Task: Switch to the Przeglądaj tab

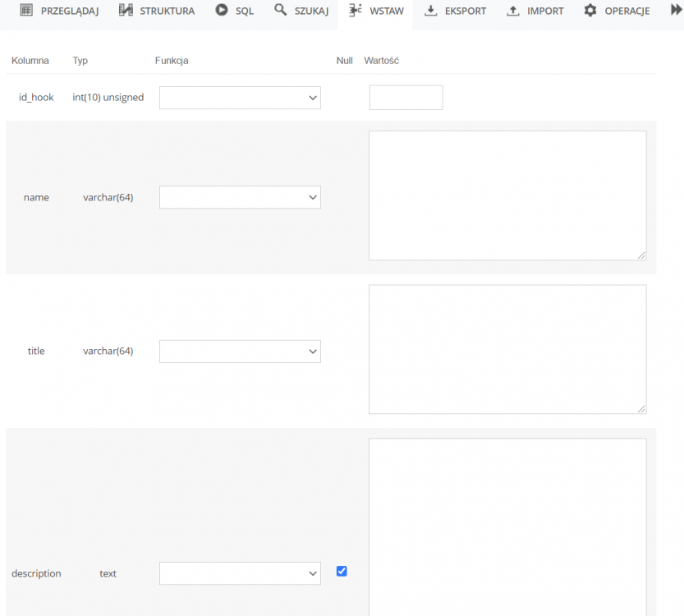Action: (59, 11)
